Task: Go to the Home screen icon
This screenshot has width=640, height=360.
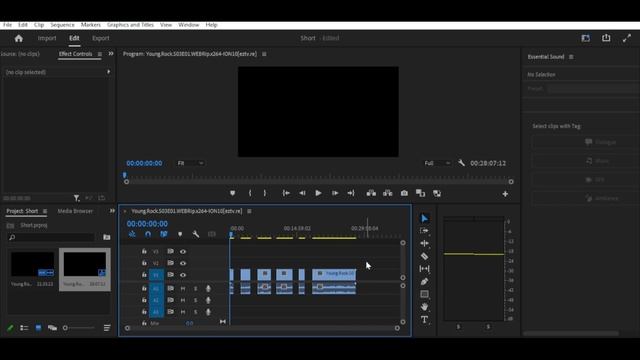Action: (19, 38)
